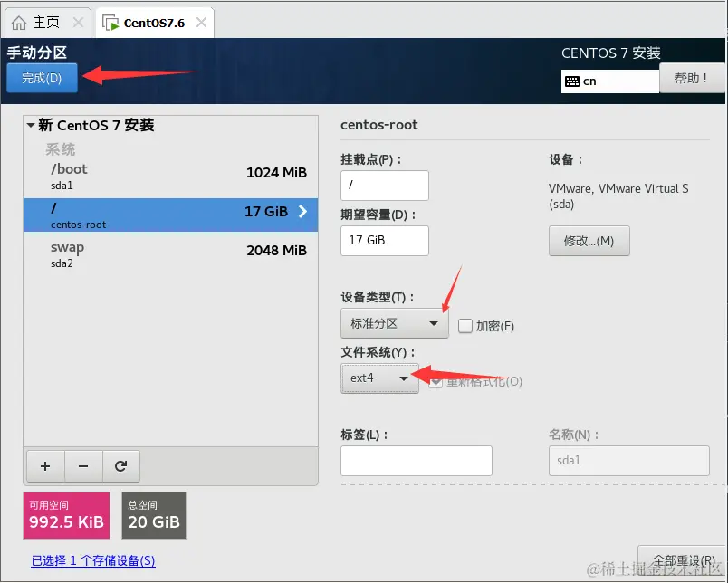
Task: Open the 已选择 1 个存储设备(S) link
Action: point(93,560)
